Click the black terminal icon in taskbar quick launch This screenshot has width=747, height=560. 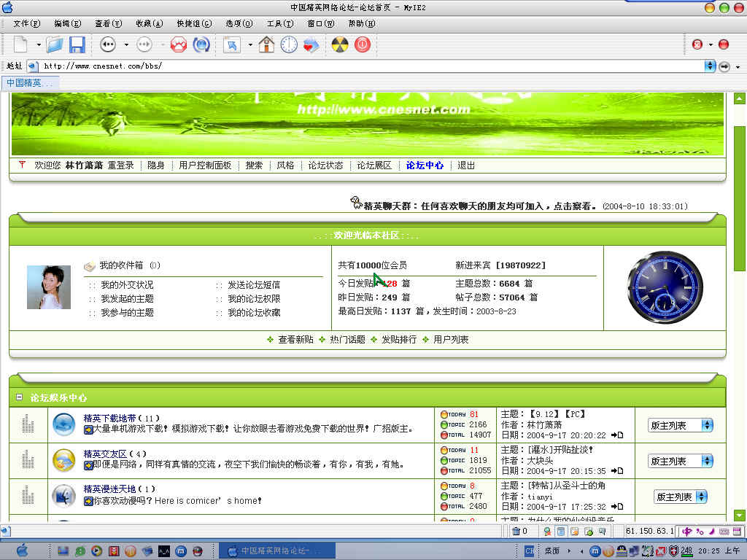[164, 551]
